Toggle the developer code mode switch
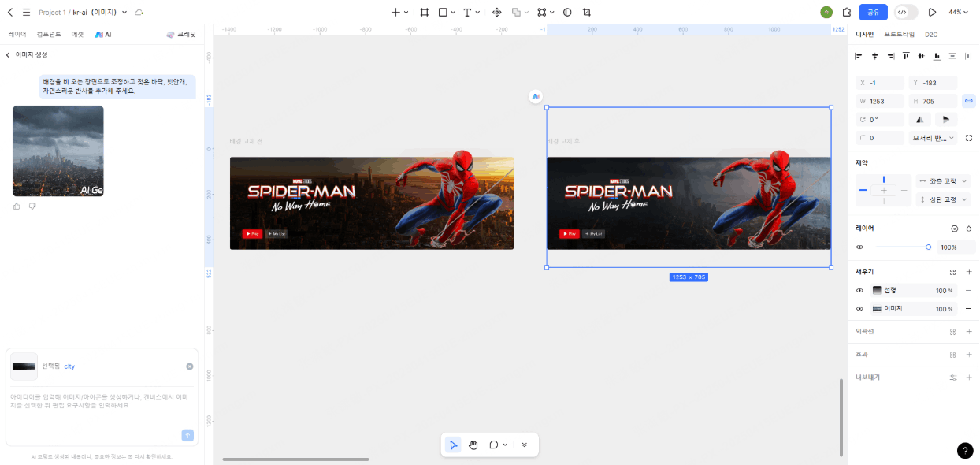 (906, 13)
